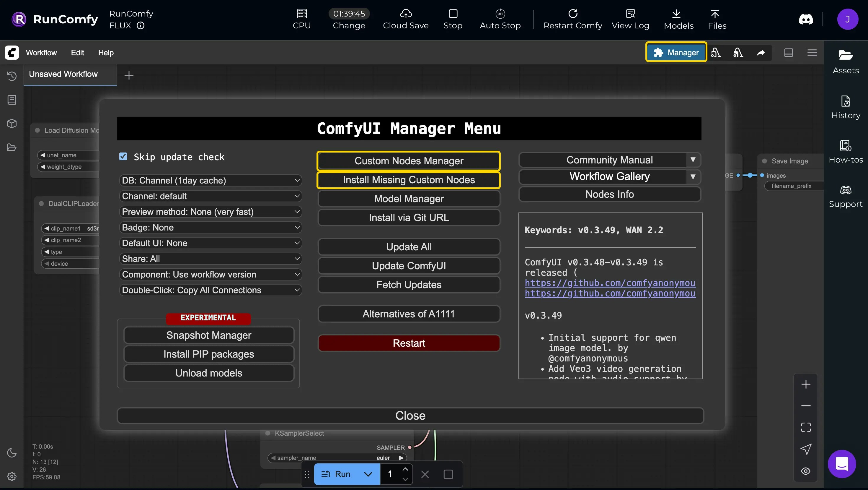This screenshot has width=868, height=490.
Task: Toggle the bottom panel icon
Action: click(788, 53)
